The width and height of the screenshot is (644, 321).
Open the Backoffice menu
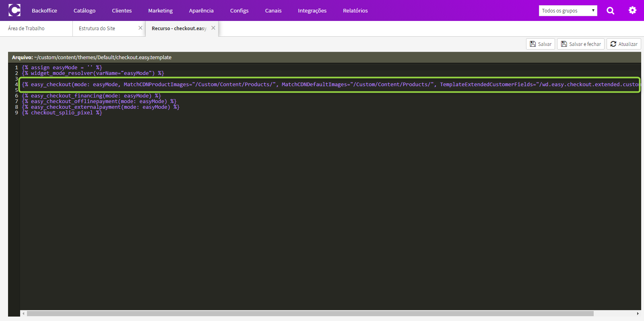(x=44, y=10)
